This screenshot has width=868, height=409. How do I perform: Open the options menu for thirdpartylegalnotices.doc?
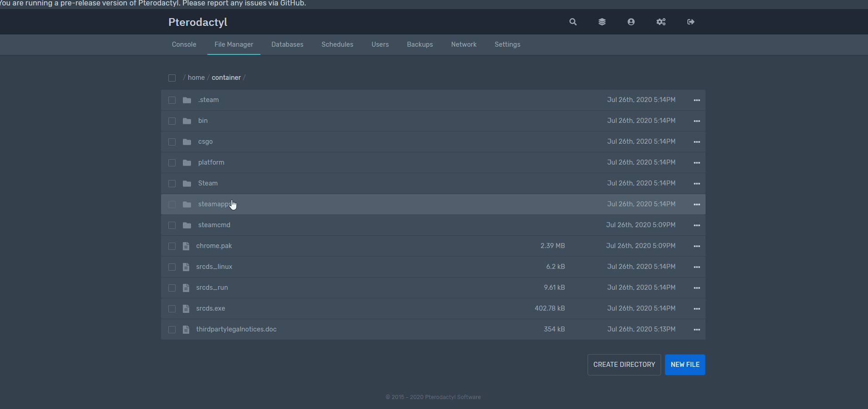[x=697, y=330]
